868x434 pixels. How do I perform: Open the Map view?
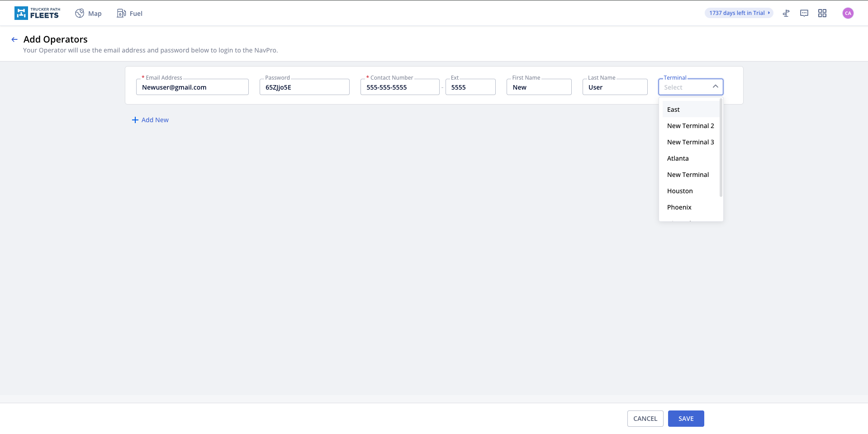pyautogui.click(x=88, y=14)
